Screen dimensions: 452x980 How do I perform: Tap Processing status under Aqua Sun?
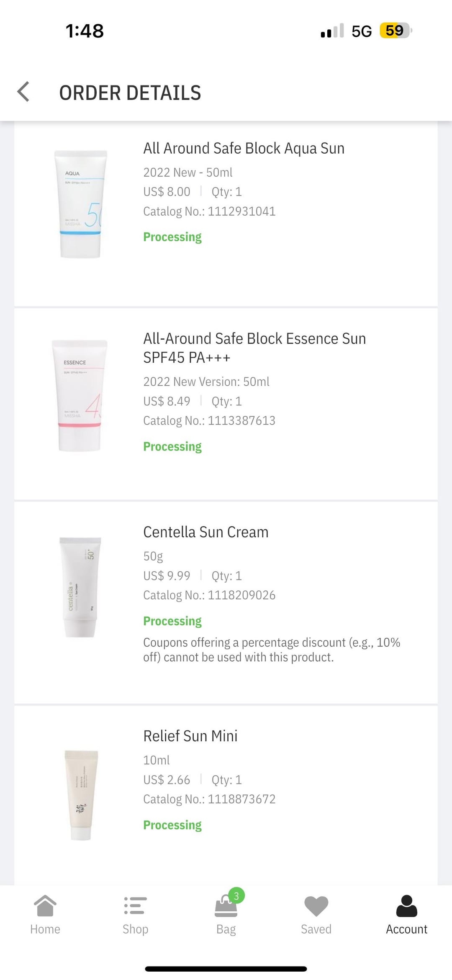pyautogui.click(x=172, y=237)
